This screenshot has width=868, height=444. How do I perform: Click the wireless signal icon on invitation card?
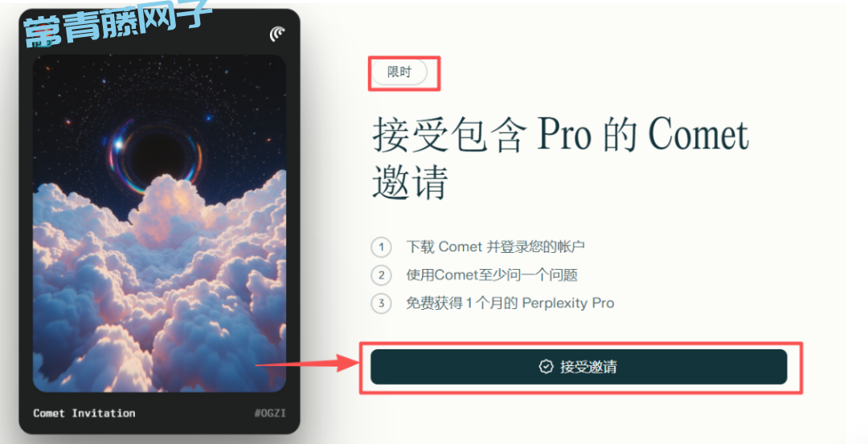pos(277,34)
